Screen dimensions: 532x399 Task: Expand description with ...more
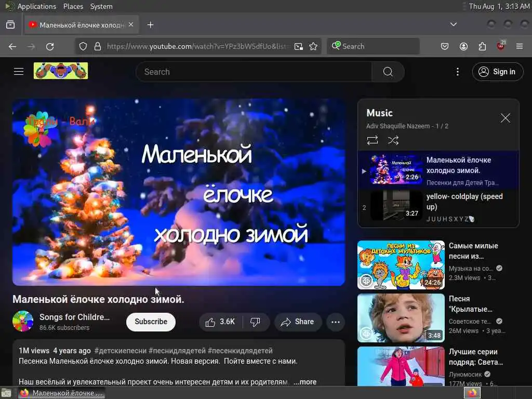[305, 382]
